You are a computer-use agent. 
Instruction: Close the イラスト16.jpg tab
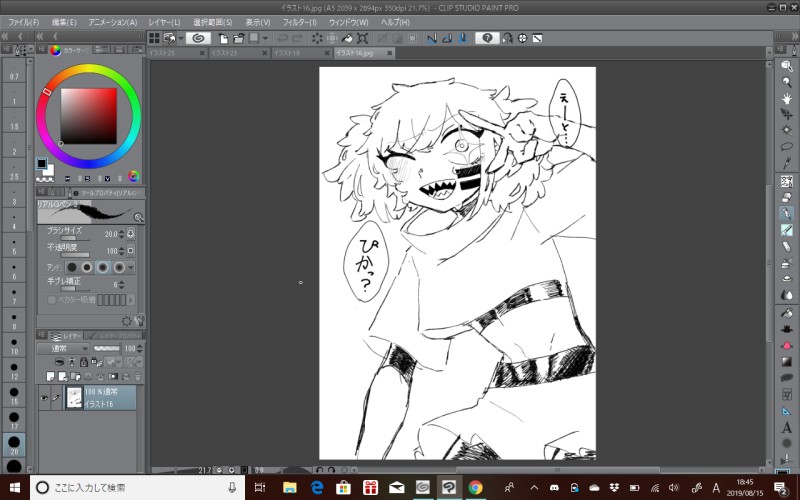click(390, 53)
